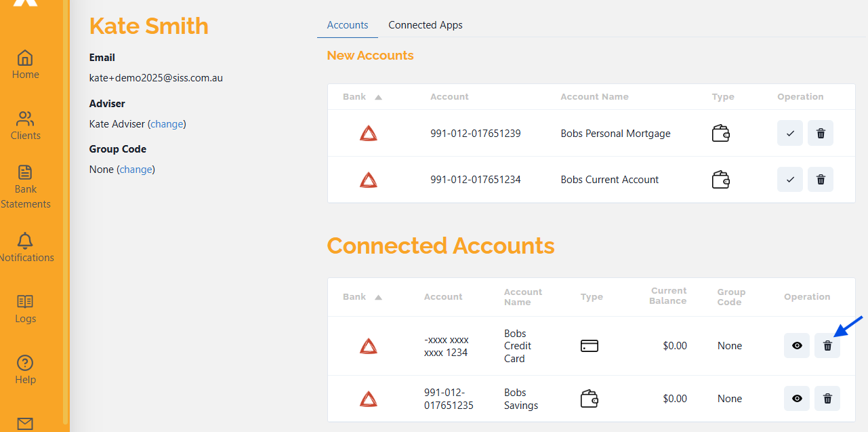View the Bobs Credit Card account

(796, 346)
